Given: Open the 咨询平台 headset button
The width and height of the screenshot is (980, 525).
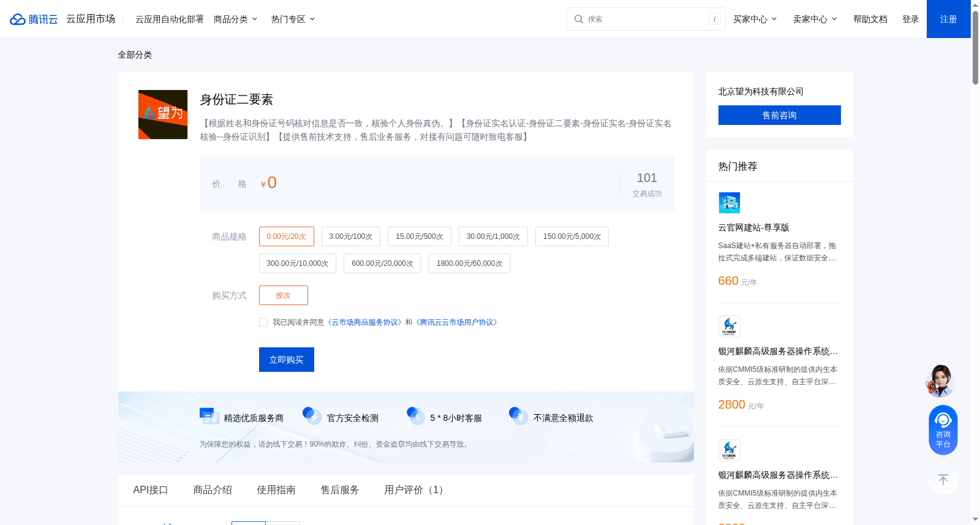Looking at the screenshot, I should [x=943, y=430].
